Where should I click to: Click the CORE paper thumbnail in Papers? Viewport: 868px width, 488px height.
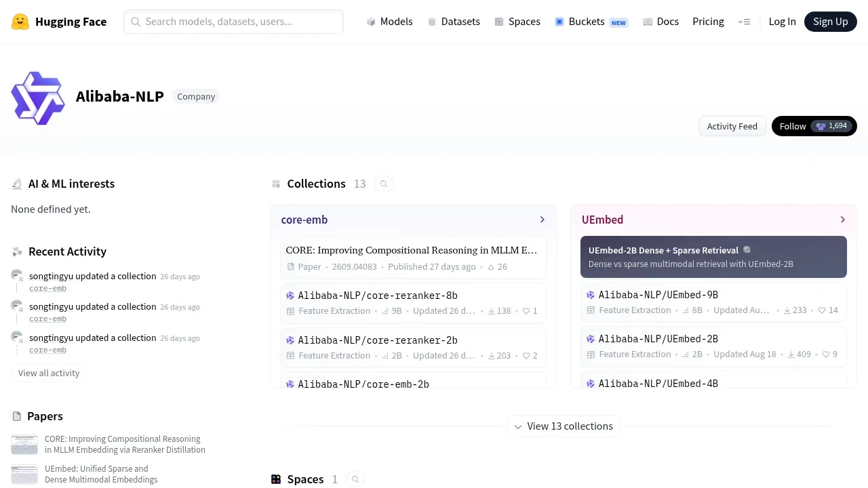pyautogui.click(x=24, y=445)
